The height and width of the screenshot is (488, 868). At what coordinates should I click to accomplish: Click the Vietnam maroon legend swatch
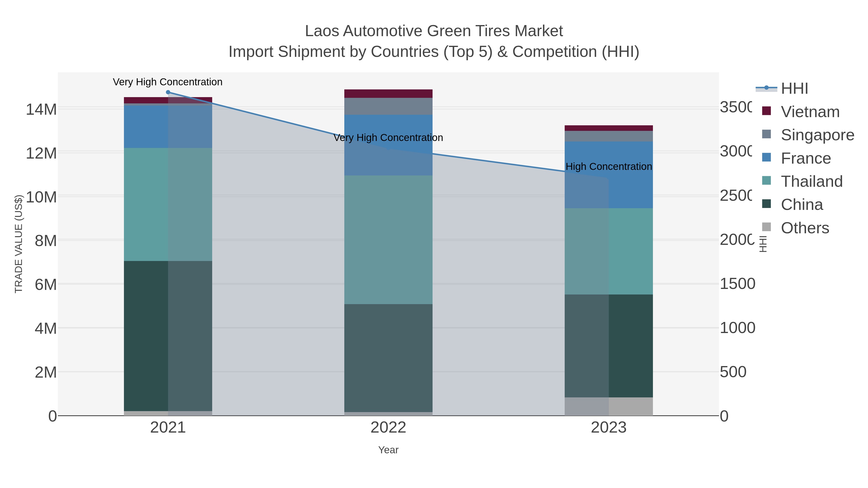tap(766, 111)
